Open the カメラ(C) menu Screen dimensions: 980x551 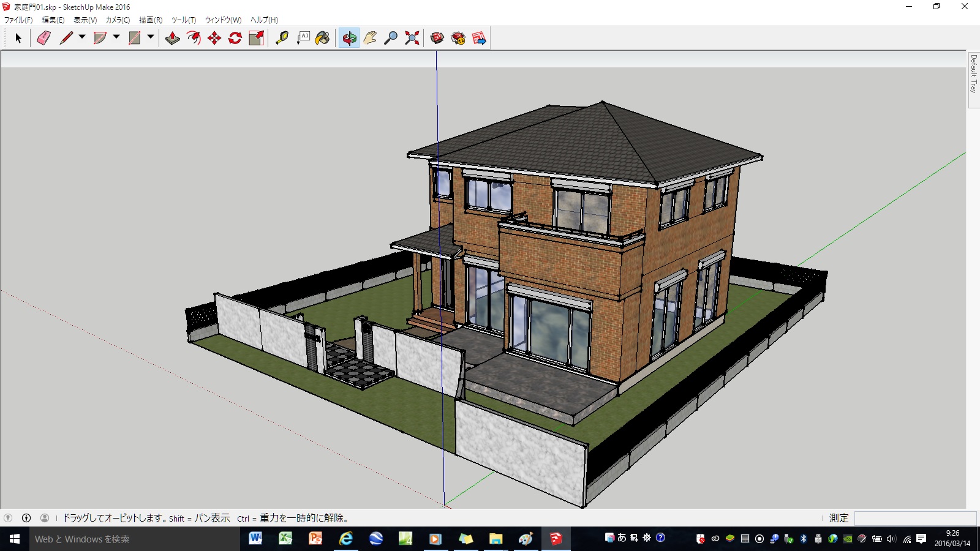[x=118, y=20]
